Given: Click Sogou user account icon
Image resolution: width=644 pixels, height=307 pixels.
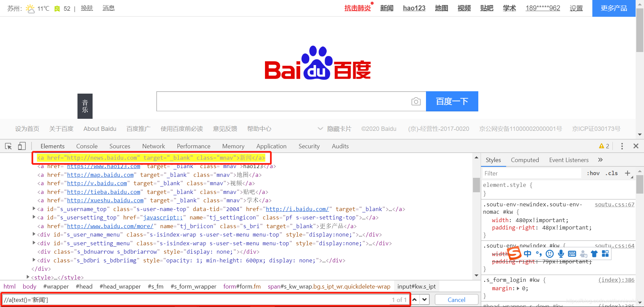Looking at the screenshot, I should [583, 254].
